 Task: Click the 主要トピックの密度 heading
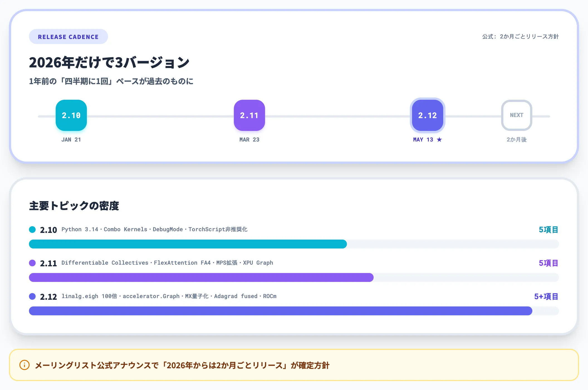tap(74, 206)
